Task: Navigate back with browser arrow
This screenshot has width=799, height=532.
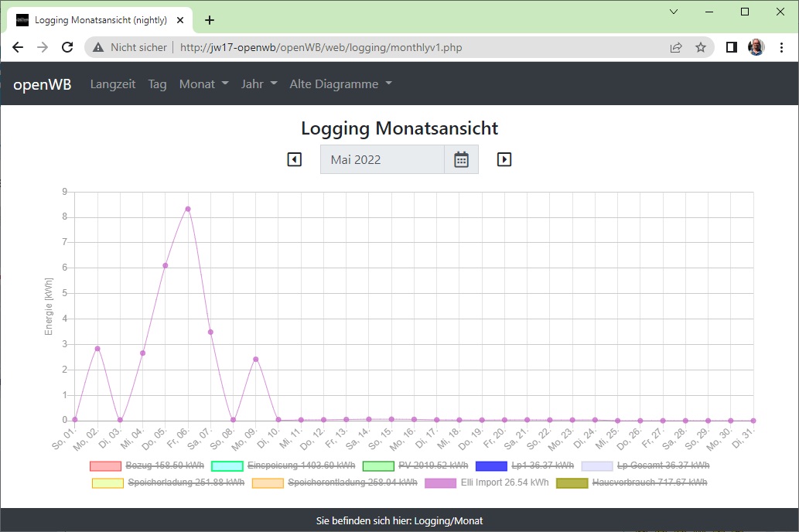Action: coord(18,47)
